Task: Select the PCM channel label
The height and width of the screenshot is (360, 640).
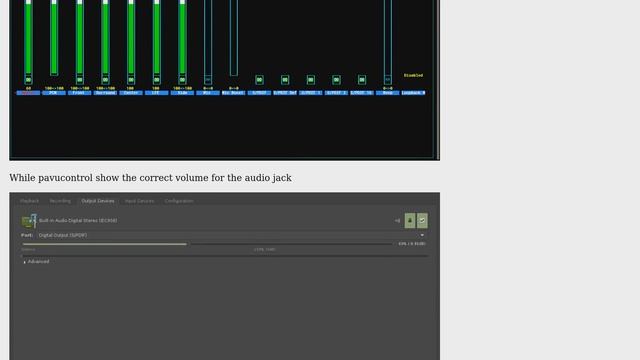Action: [x=54, y=93]
